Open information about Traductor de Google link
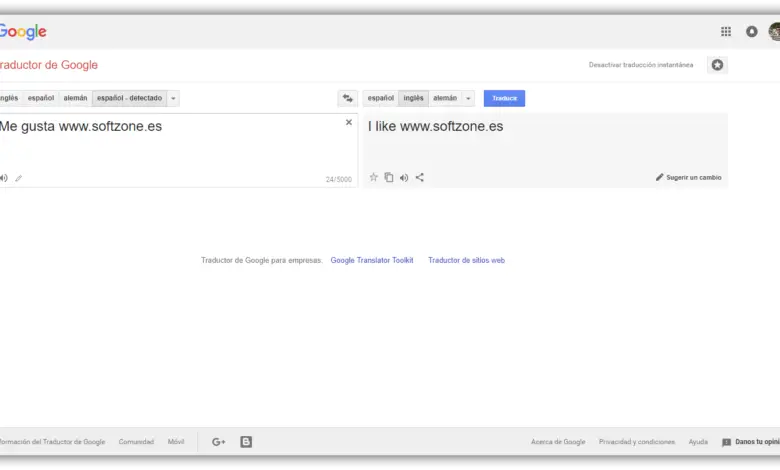The width and height of the screenshot is (780, 470). coord(52,442)
